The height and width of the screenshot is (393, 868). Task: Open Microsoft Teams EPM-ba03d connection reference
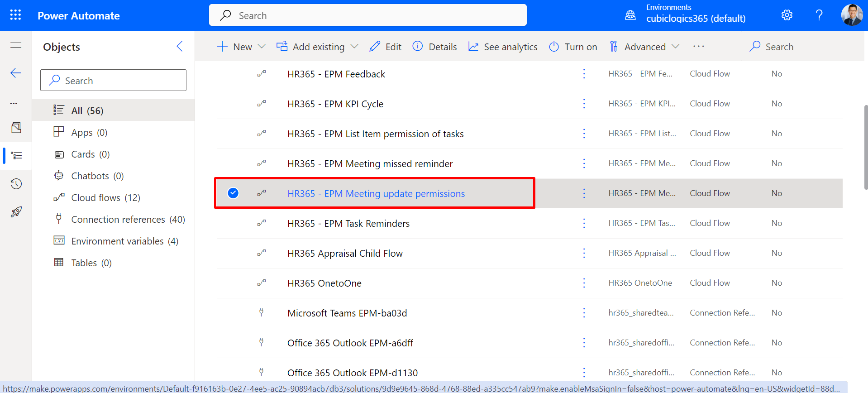click(347, 313)
